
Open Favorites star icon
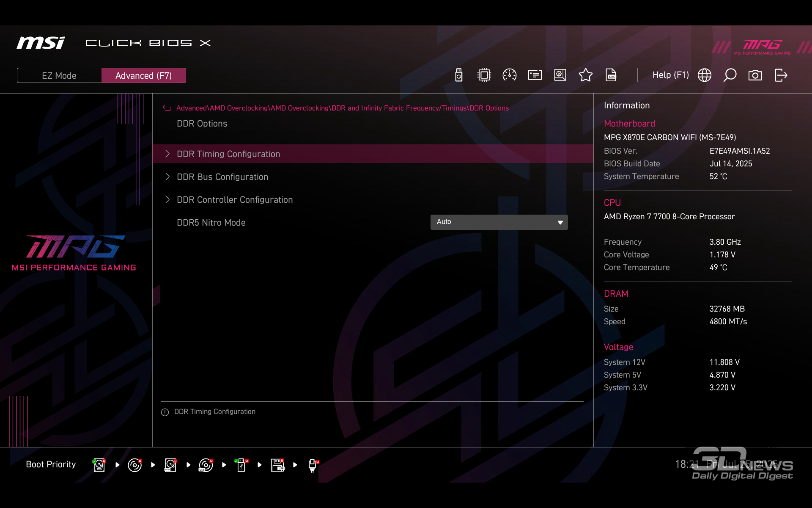point(586,75)
